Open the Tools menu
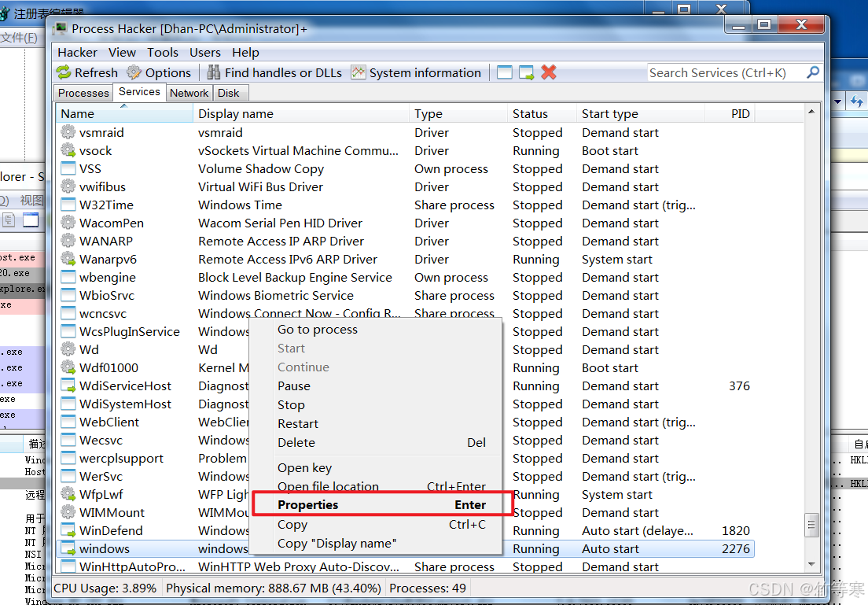 point(162,53)
